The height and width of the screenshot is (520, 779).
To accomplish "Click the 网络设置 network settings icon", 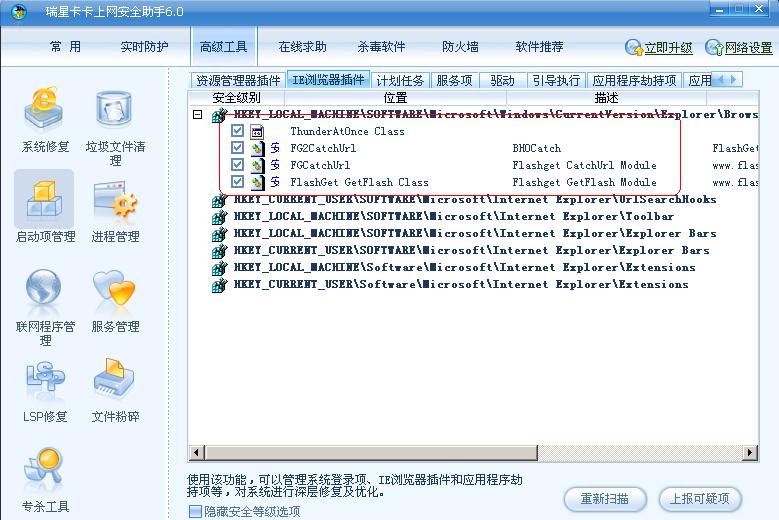I will click(714, 48).
